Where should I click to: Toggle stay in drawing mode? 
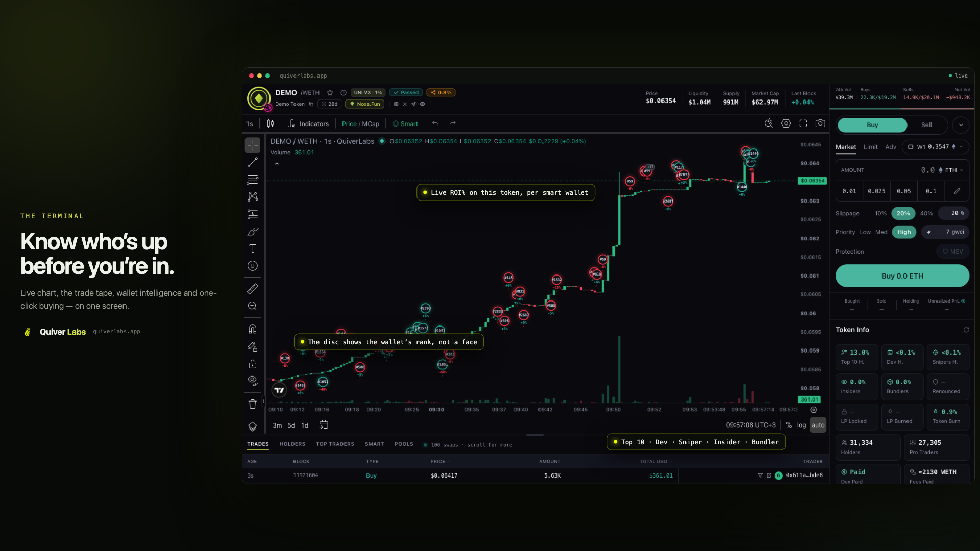(253, 347)
